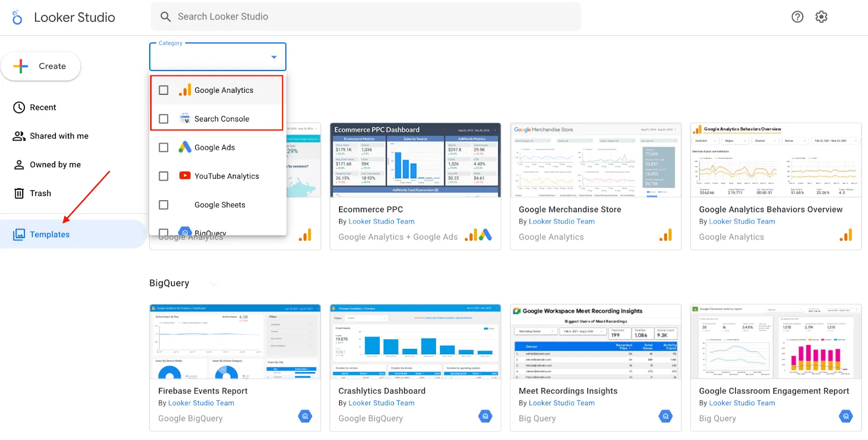
Task: Click BigQuery icon on Firebase Events Report card
Action: pos(305,416)
